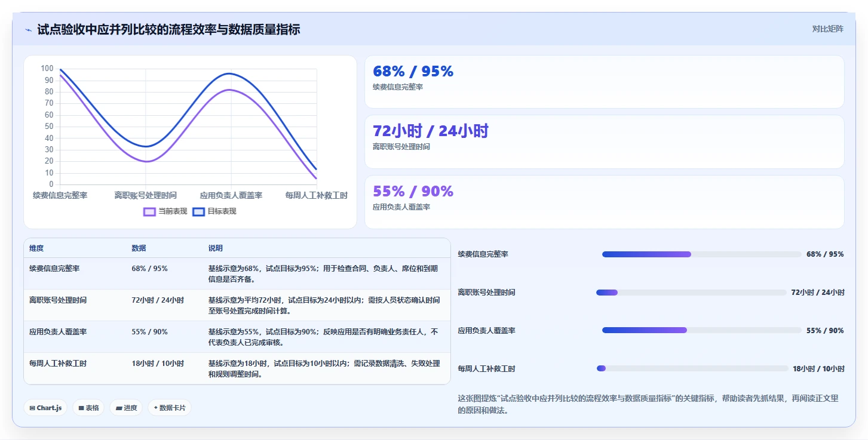
Task: Click the Chart.js tag chip
Action: (45, 408)
